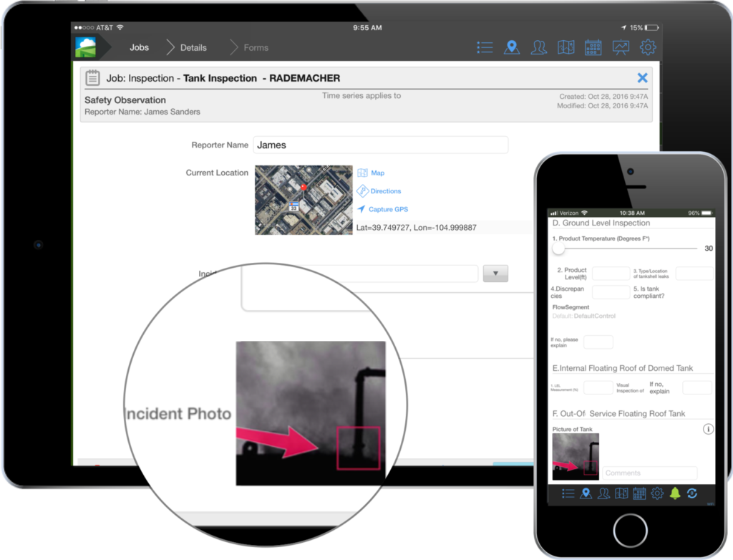The width and height of the screenshot is (733, 560).
Task: Open the map icon in the toolbar
Action: click(x=566, y=47)
